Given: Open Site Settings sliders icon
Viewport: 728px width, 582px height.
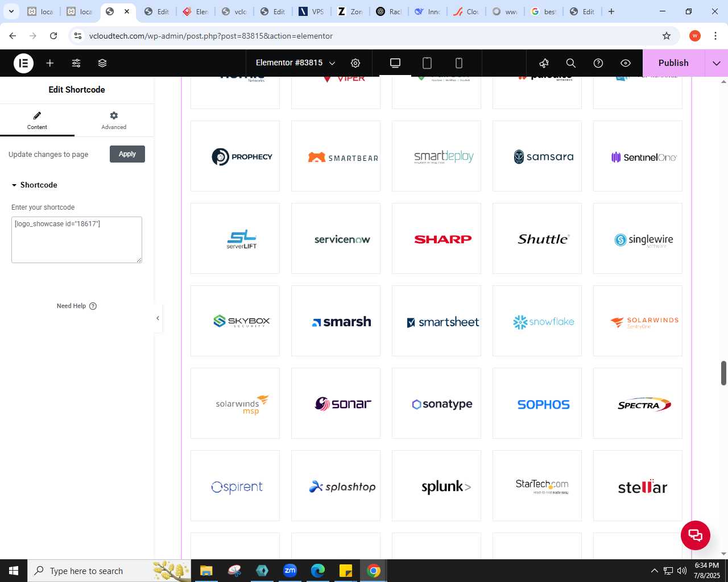Looking at the screenshot, I should (x=76, y=63).
